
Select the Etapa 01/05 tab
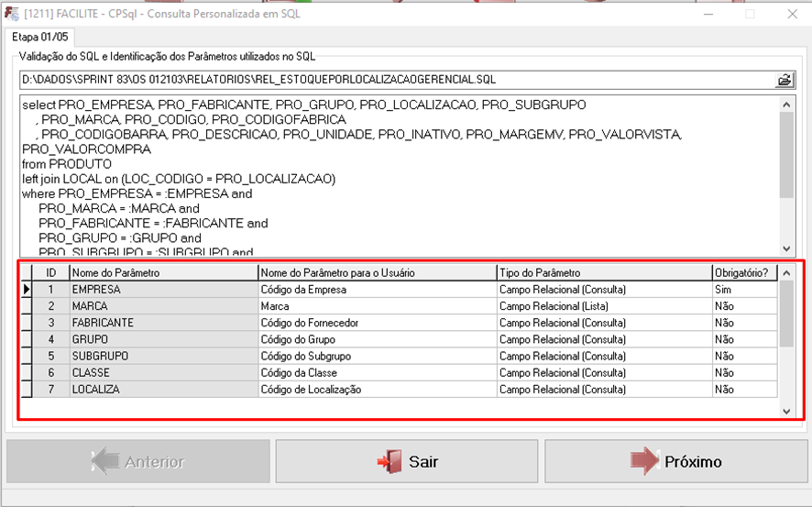click(39, 37)
